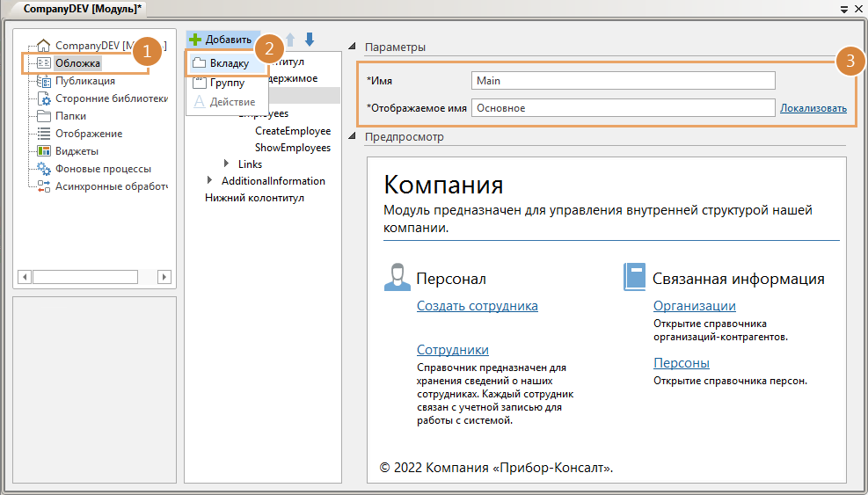Click the Имя input field

point(623,81)
